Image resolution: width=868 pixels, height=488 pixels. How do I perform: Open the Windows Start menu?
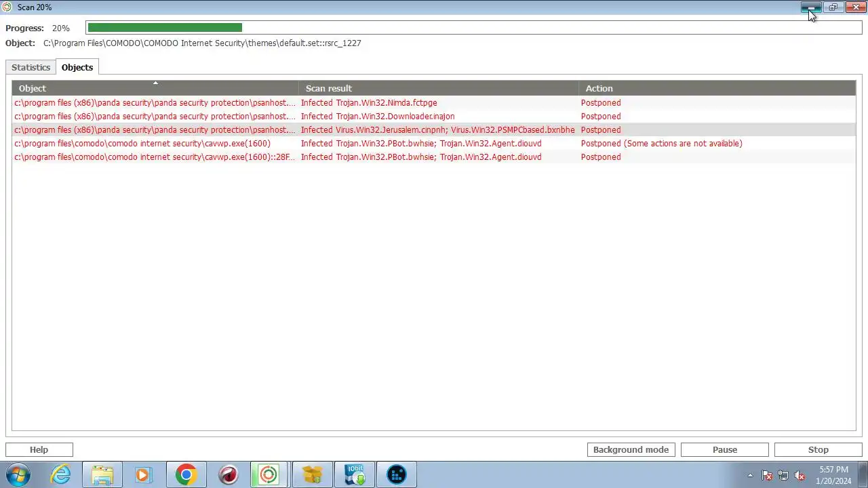(17, 474)
